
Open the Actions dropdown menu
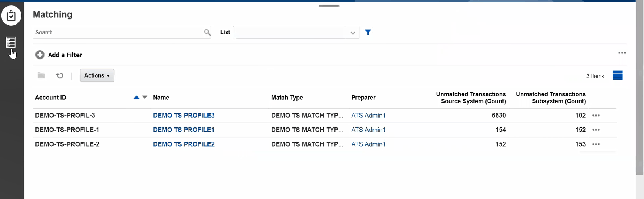[x=97, y=75]
